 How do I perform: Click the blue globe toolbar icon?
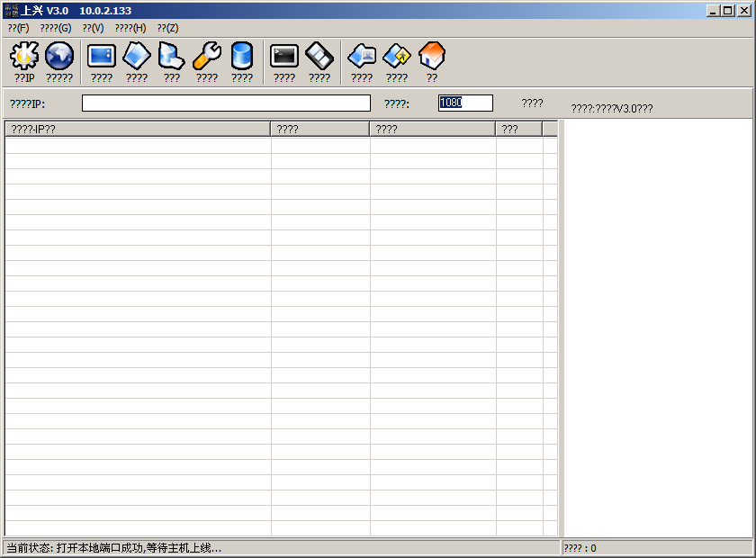pos(59,57)
